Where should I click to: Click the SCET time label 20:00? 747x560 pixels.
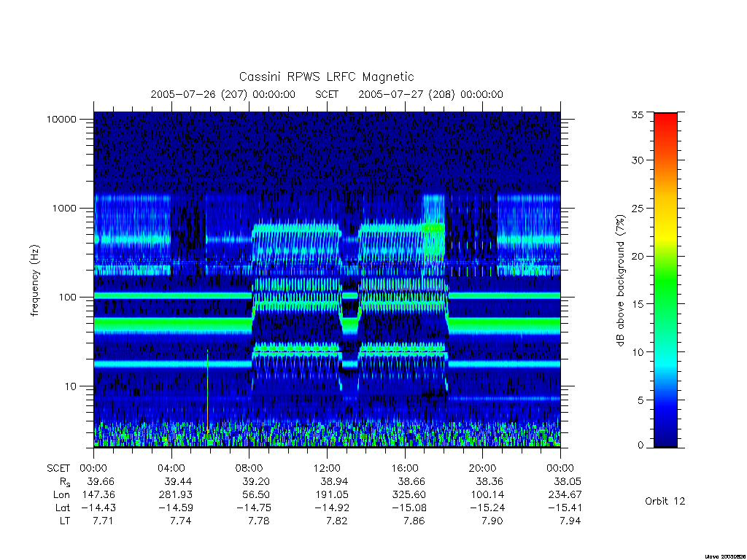pyautogui.click(x=483, y=468)
